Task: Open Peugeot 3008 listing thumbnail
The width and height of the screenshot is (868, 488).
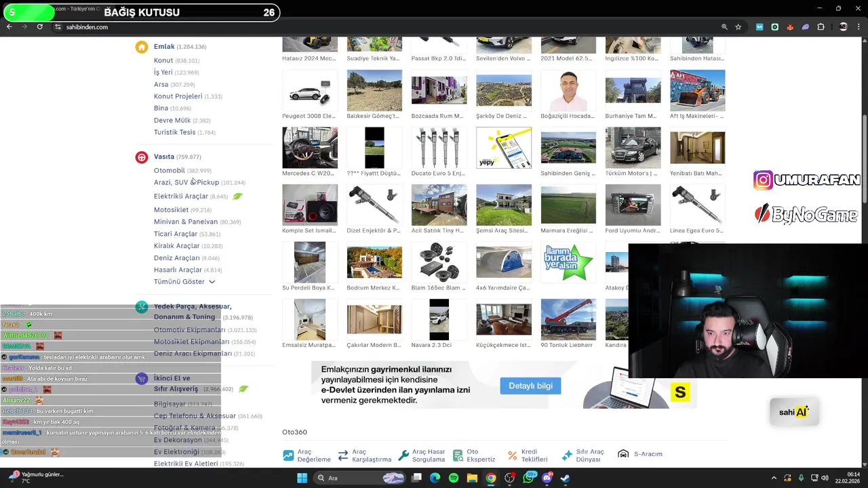Action: 310,91
